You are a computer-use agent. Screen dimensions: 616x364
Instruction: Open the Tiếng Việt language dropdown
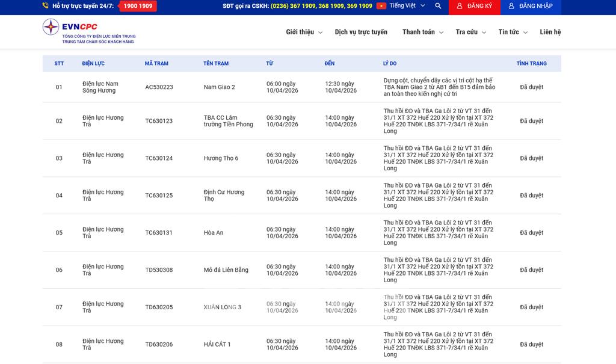(x=406, y=6)
